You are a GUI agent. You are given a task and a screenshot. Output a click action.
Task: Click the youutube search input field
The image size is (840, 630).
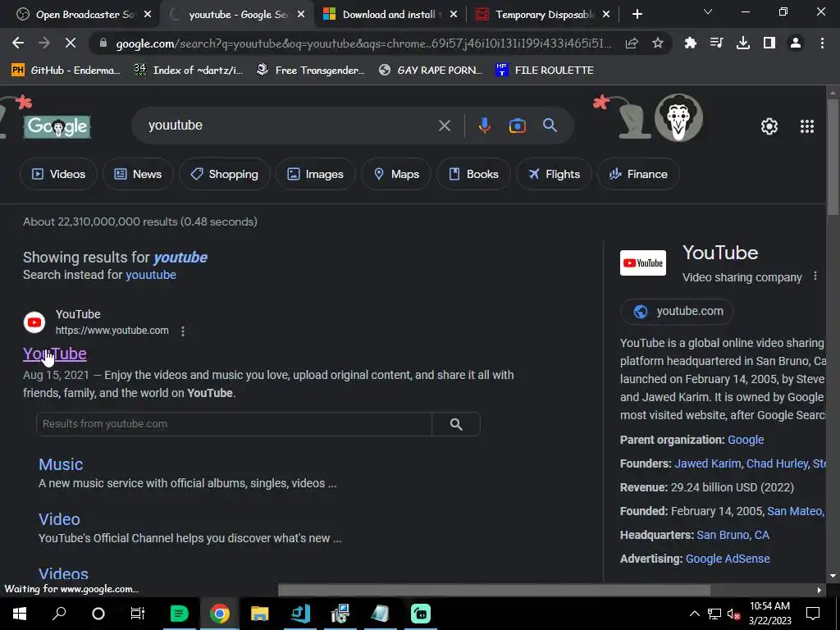click(x=290, y=126)
